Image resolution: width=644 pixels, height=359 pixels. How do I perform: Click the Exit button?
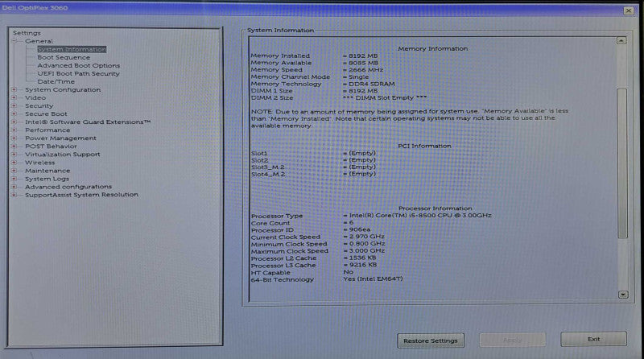click(x=594, y=340)
